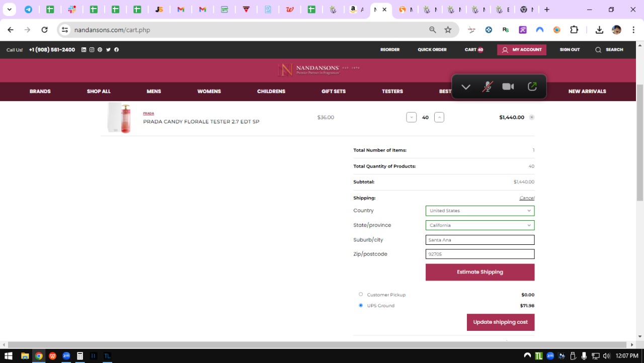Switch to the Telegram browser tab

(x=28, y=10)
